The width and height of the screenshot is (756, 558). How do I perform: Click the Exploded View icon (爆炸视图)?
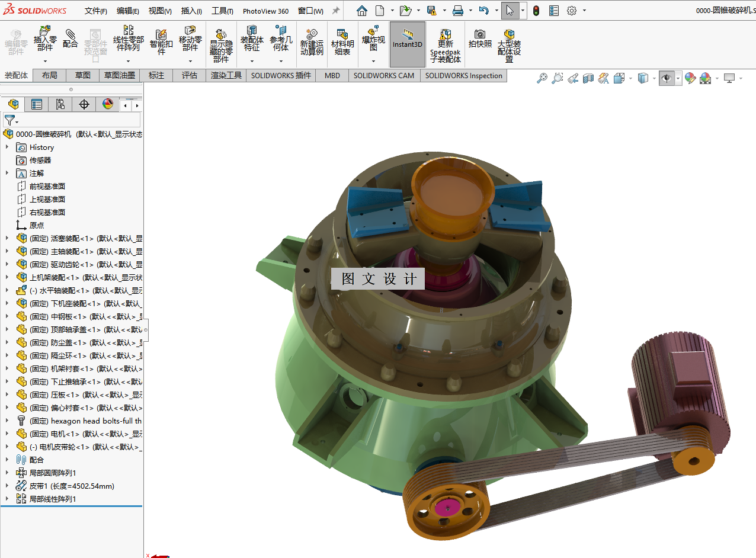pos(373,39)
